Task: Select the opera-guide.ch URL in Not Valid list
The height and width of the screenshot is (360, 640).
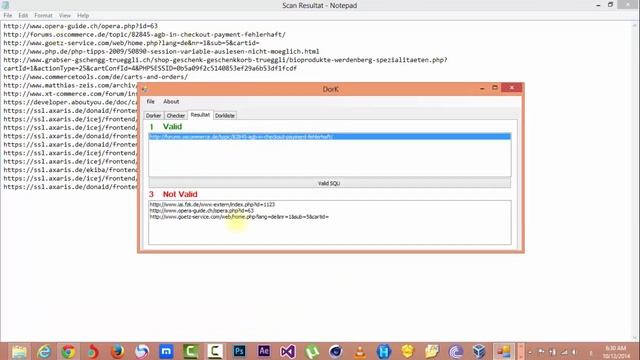Action: point(202,211)
